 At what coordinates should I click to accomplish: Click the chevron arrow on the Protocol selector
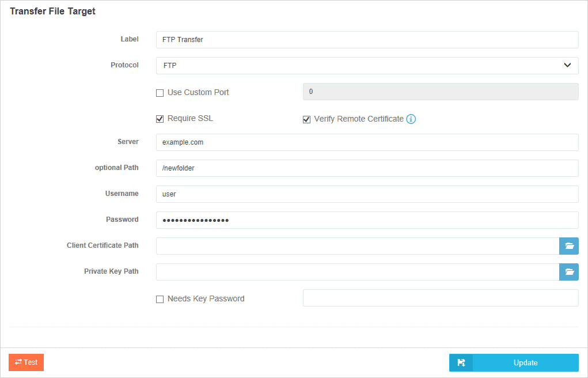pos(567,65)
